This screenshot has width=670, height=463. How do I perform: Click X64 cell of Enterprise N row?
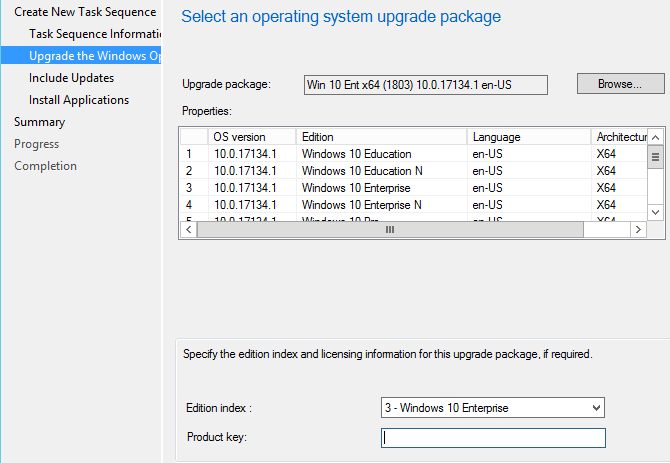(x=620, y=205)
